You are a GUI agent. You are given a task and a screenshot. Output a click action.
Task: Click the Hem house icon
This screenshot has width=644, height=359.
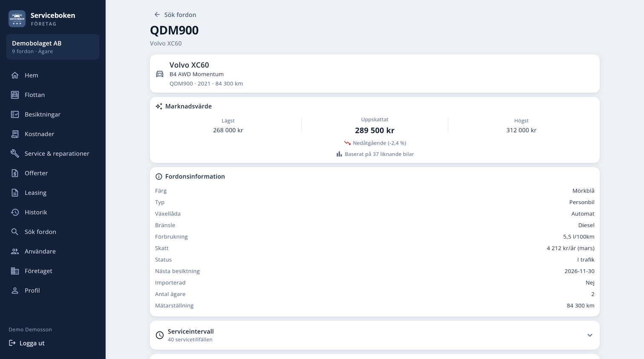pyautogui.click(x=15, y=75)
